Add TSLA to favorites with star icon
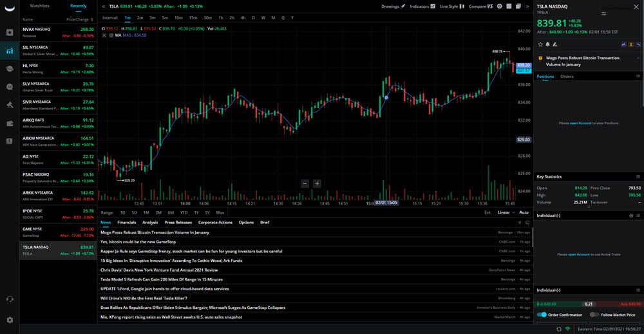Image resolution: width=644 pixels, height=334 pixels. tap(540, 44)
